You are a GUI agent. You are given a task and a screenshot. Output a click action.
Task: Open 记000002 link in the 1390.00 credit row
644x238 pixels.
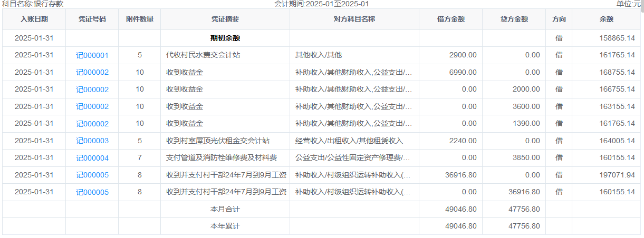tap(92, 124)
